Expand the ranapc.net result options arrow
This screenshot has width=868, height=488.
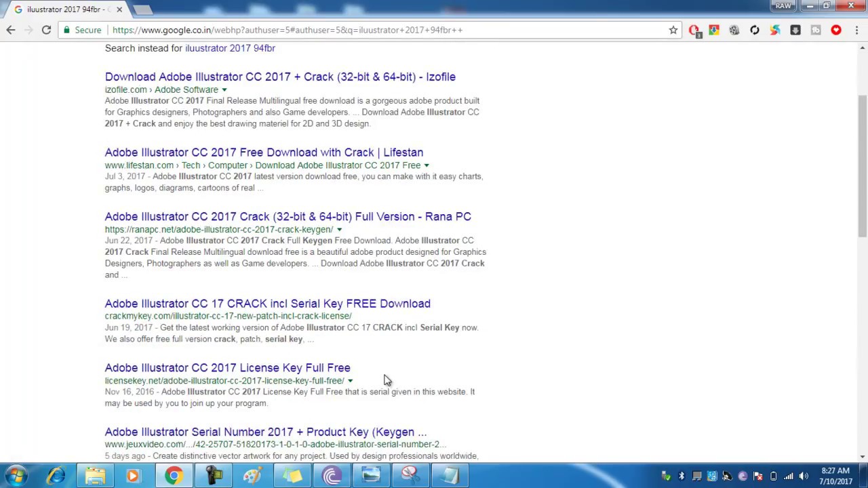(339, 230)
